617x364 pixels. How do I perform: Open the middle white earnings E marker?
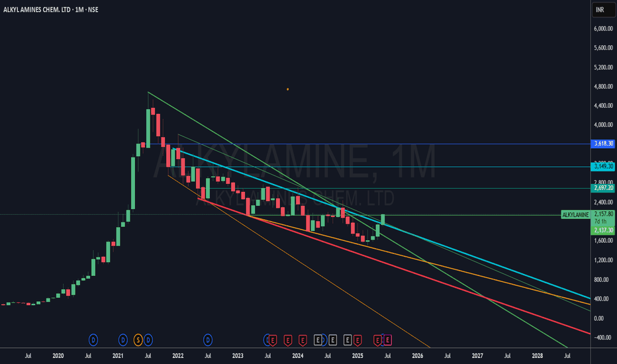(332, 340)
